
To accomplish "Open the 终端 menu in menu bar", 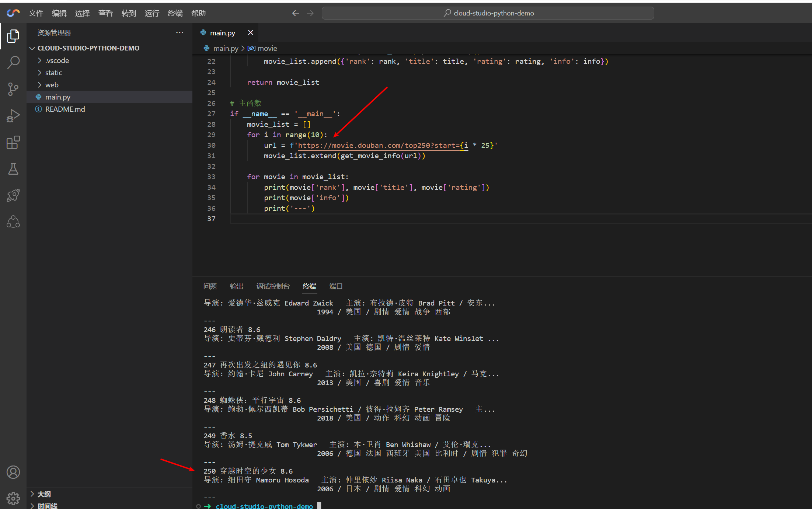I will coord(175,13).
